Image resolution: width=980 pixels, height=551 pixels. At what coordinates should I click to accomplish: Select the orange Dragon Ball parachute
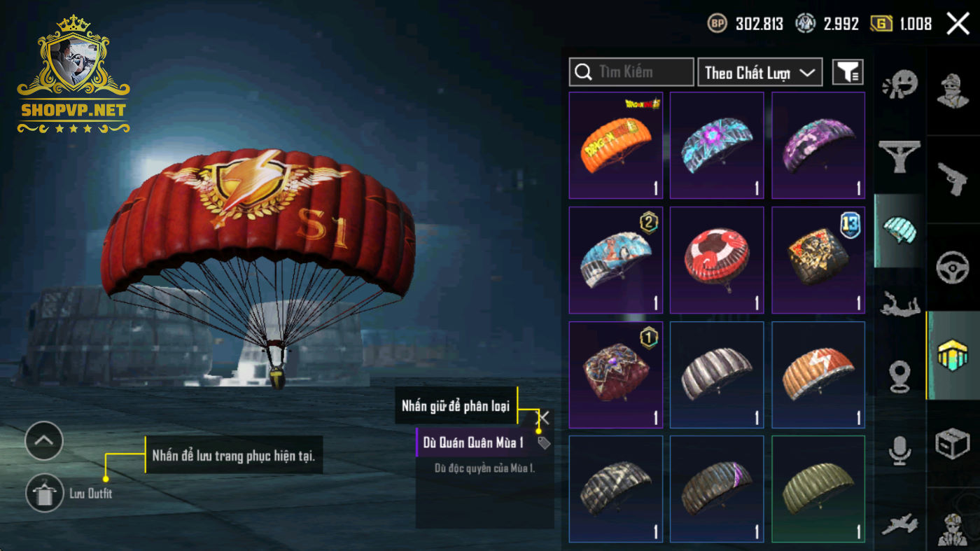pyautogui.click(x=616, y=146)
